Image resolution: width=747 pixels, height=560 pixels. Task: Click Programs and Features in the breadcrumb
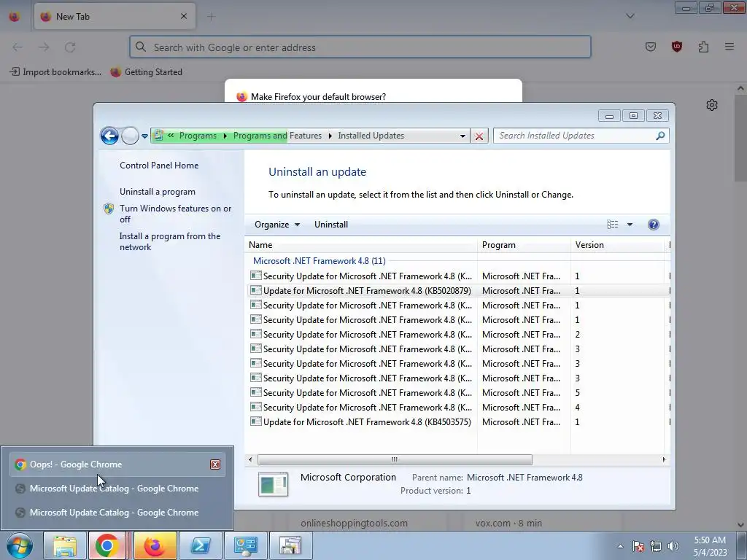click(277, 136)
